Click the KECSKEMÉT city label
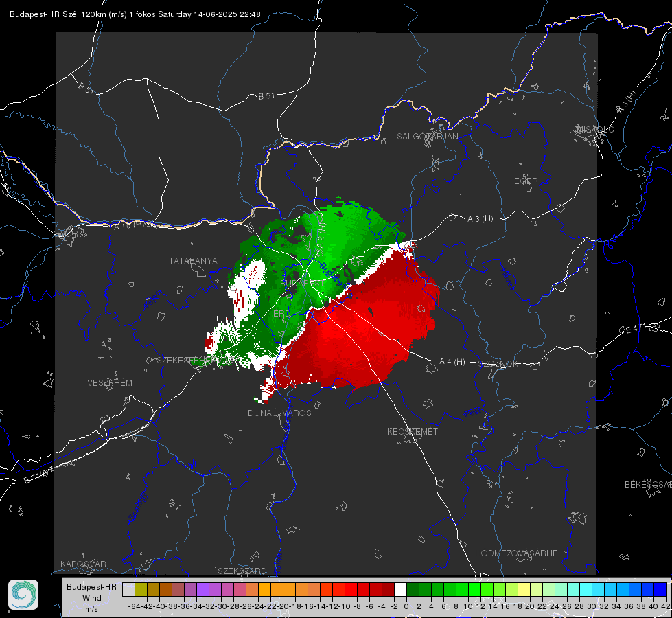This screenshot has height=618, width=672. tap(413, 432)
